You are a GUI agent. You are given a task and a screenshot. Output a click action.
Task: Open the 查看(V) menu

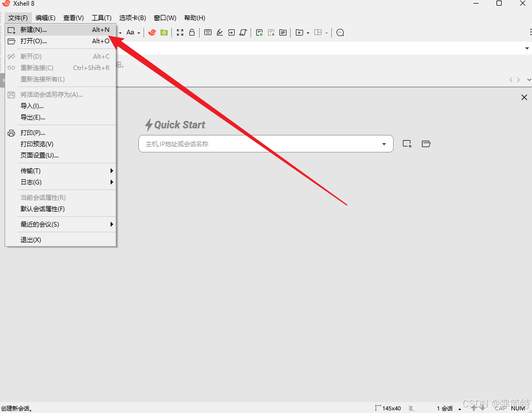pyautogui.click(x=73, y=18)
